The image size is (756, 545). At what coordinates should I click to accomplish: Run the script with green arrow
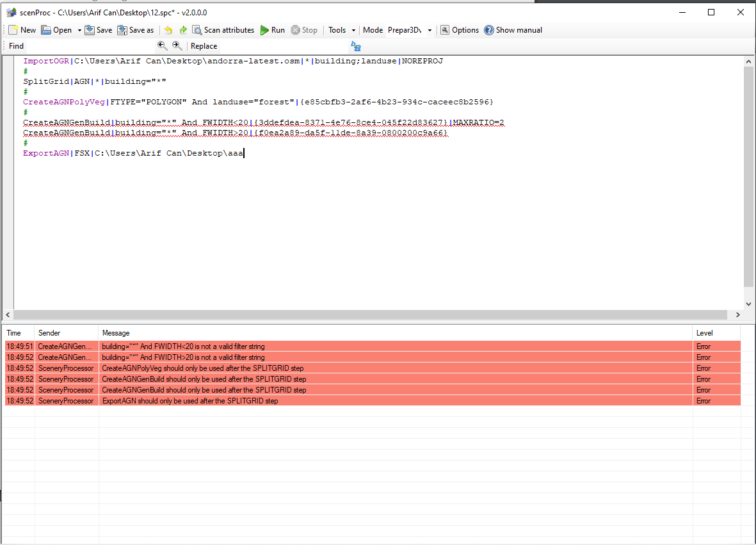pyautogui.click(x=273, y=30)
